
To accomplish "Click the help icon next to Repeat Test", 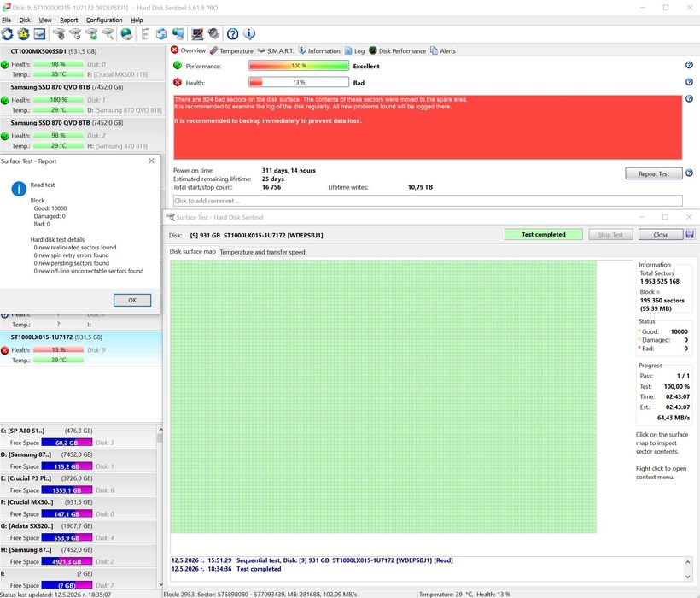I will tap(689, 173).
